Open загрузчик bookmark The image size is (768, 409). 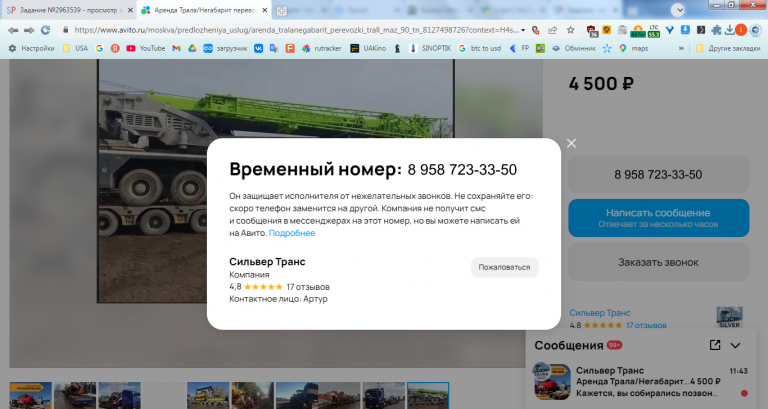[x=225, y=48]
